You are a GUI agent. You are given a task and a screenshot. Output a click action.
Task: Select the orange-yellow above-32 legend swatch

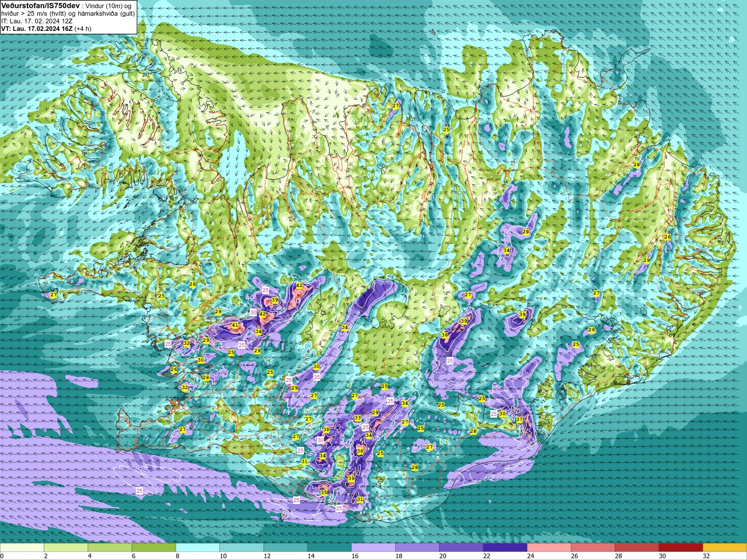tap(725, 548)
